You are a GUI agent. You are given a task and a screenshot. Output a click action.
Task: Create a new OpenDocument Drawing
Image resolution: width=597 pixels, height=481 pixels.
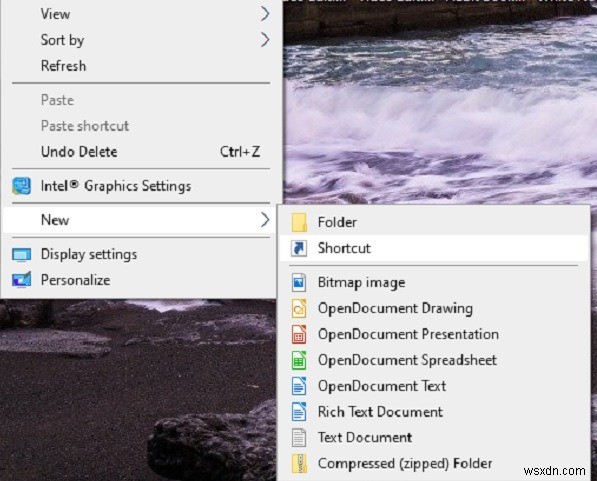click(434, 308)
